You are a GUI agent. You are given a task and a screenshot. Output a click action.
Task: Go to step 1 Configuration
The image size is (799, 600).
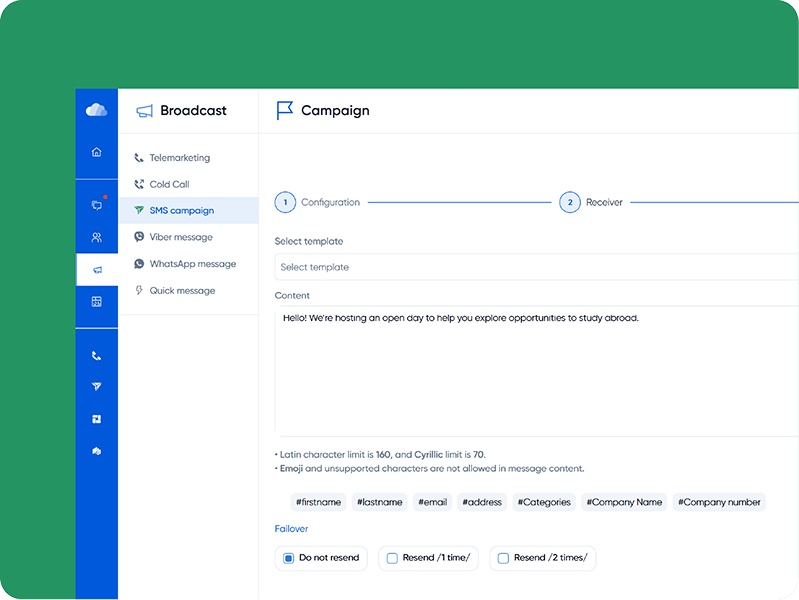click(317, 202)
